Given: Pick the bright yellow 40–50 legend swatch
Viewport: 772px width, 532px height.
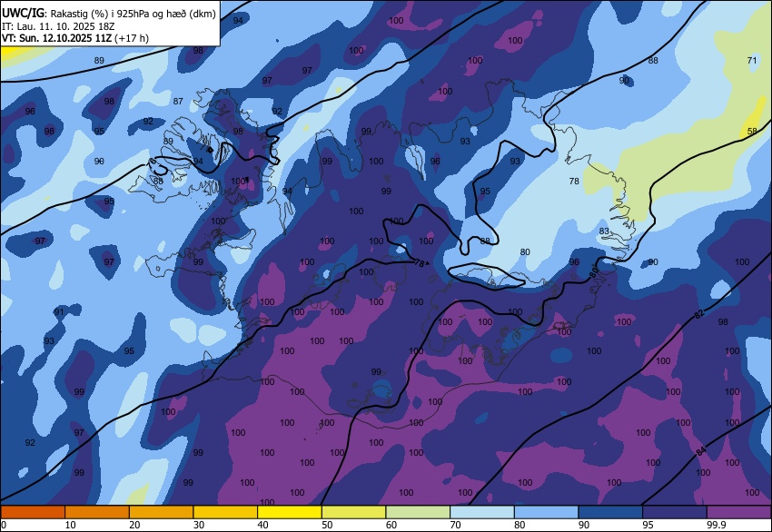Looking at the screenshot, I should [x=290, y=512].
